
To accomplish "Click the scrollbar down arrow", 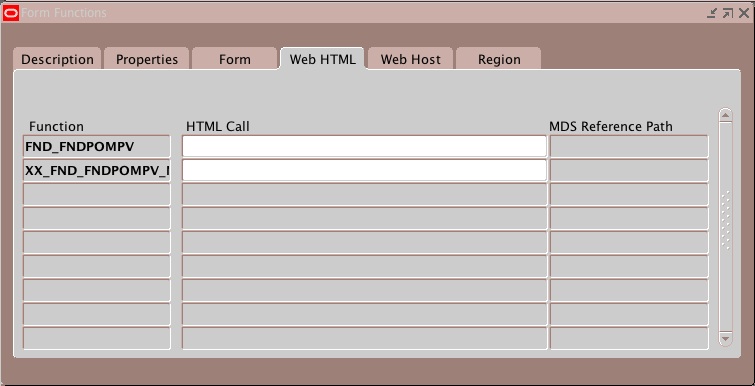I will (x=725, y=338).
